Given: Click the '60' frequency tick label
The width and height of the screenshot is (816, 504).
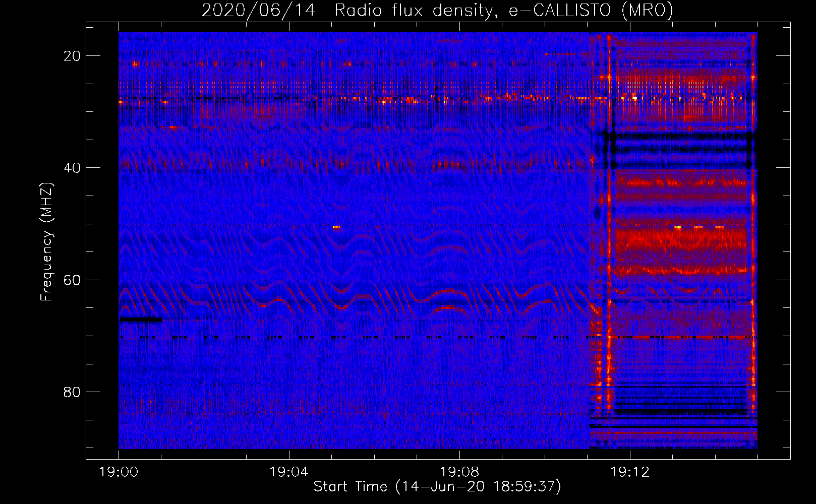Looking at the screenshot, I should [72, 280].
